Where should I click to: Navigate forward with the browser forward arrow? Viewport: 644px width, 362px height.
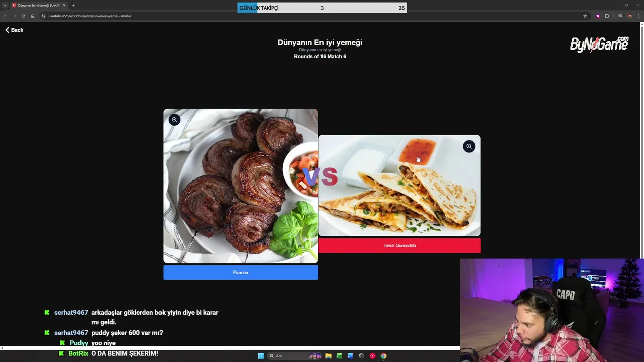coord(14,16)
